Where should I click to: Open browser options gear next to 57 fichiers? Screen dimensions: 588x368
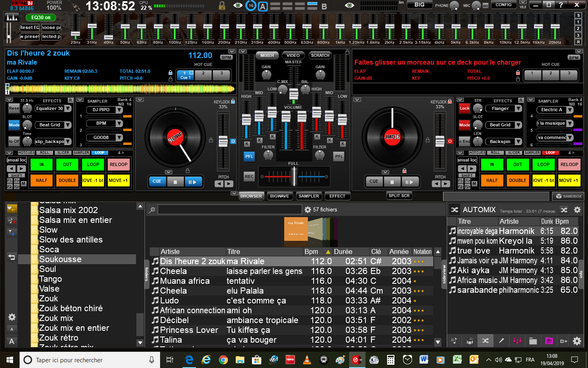coord(308,209)
